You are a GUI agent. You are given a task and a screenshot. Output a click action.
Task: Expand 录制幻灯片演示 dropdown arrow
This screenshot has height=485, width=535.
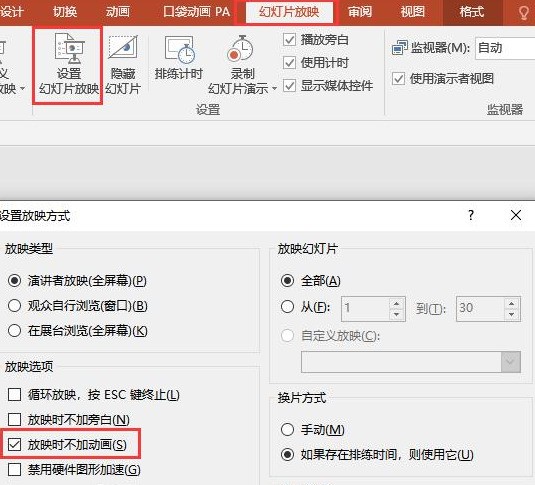coord(274,89)
